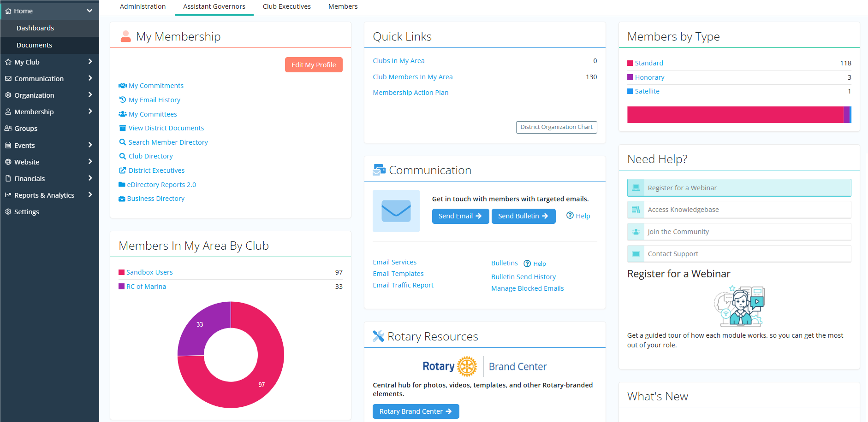Click the Reports & Analytics chart icon
Screen dimensions: 868x422
point(8,195)
